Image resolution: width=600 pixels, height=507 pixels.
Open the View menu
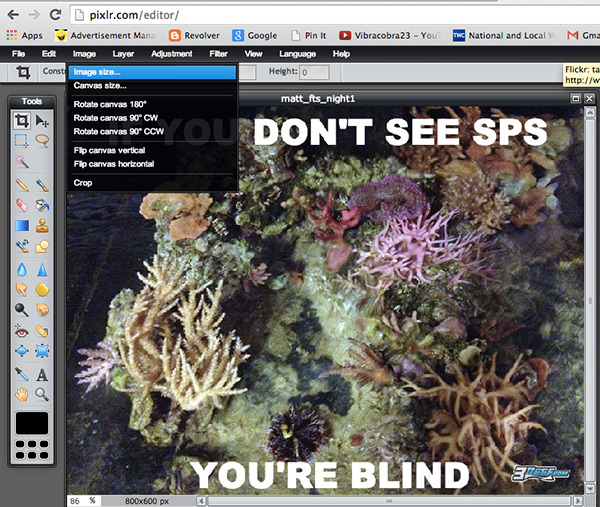(x=253, y=54)
